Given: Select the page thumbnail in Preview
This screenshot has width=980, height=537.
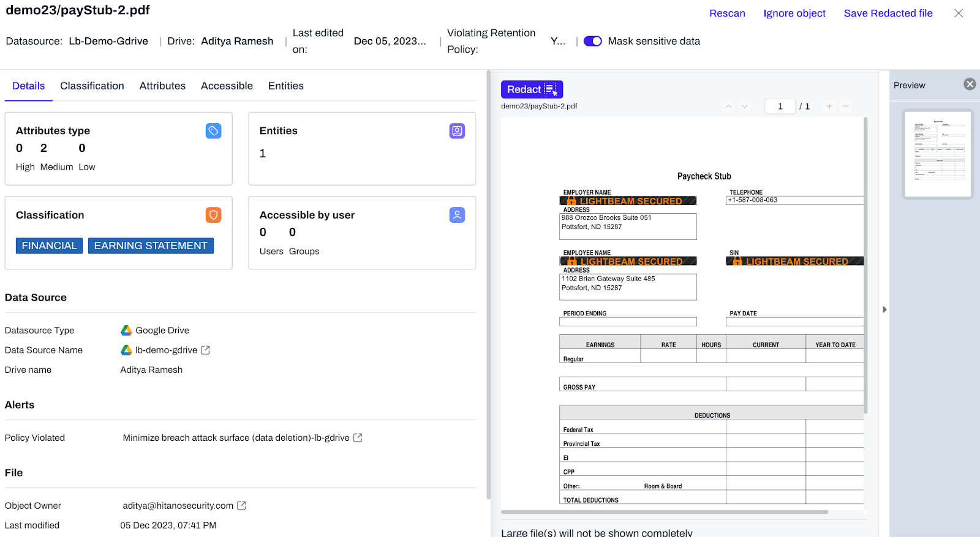Looking at the screenshot, I should pos(937,154).
